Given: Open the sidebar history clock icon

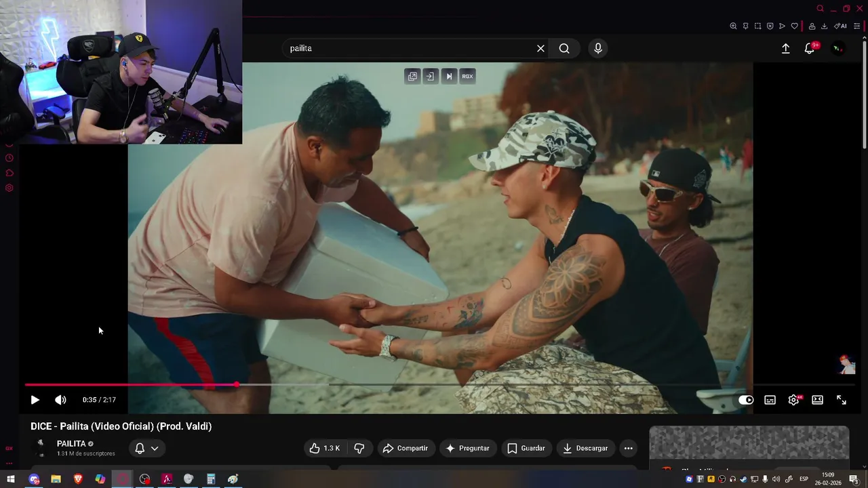Looking at the screenshot, I should pyautogui.click(x=9, y=158).
